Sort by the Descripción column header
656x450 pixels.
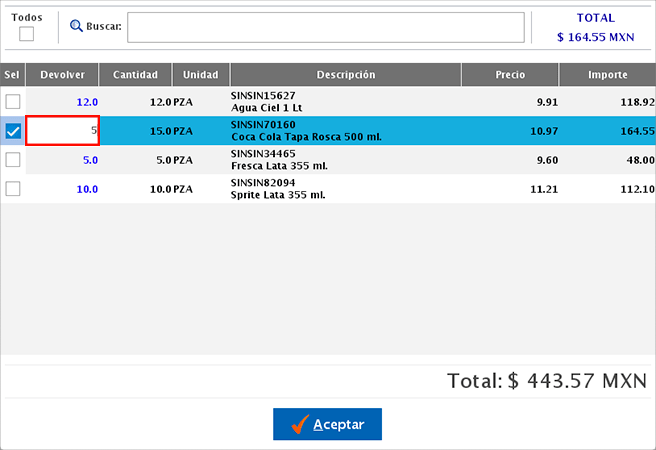coord(346,75)
